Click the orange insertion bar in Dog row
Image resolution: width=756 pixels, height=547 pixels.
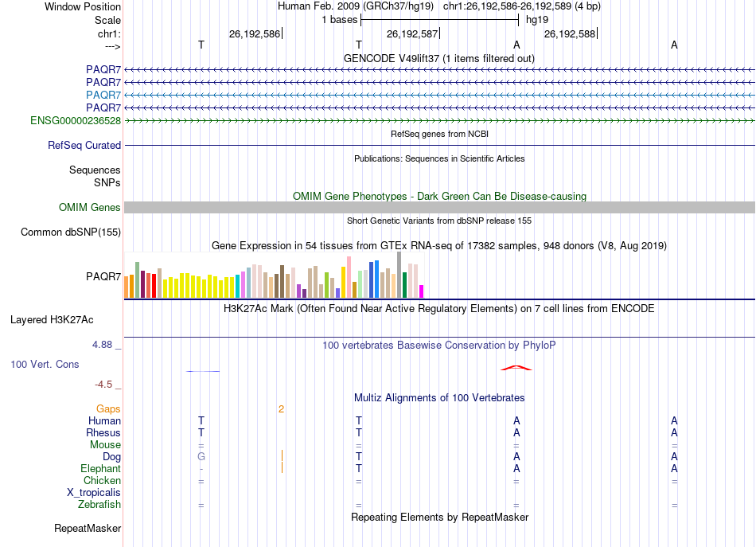282,455
